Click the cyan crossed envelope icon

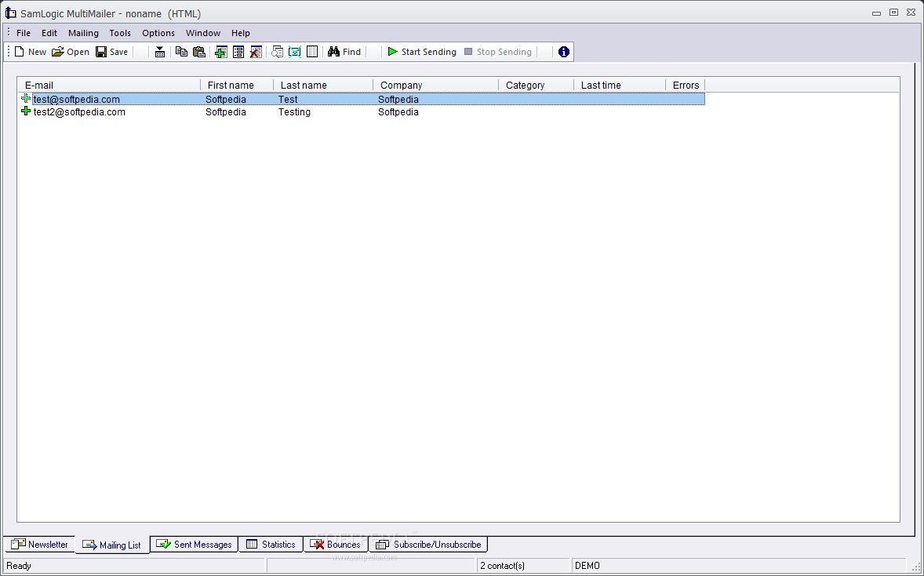click(x=295, y=52)
